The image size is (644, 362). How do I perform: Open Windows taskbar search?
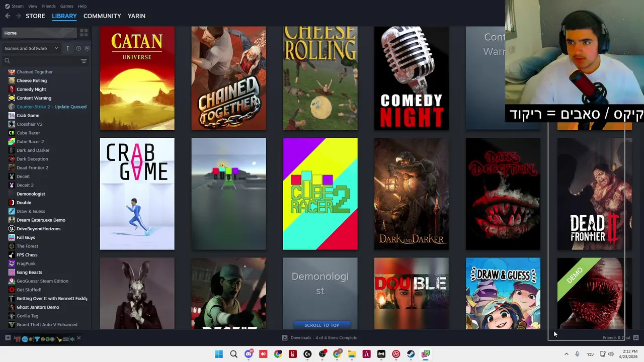[233, 354]
